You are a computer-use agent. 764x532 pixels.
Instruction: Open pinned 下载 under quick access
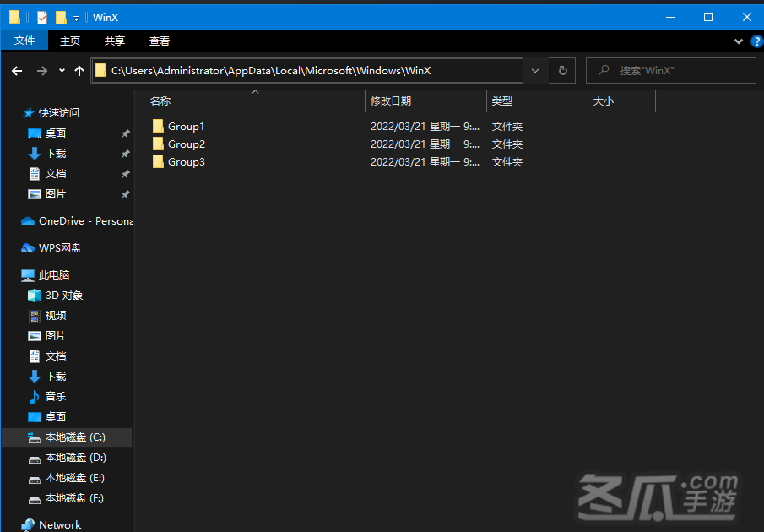(56, 154)
